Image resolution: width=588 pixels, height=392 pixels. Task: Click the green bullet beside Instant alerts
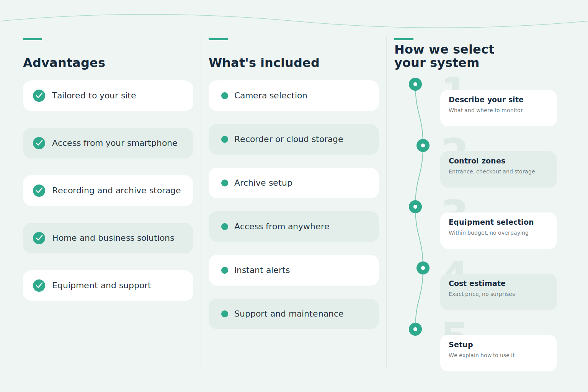(225, 270)
